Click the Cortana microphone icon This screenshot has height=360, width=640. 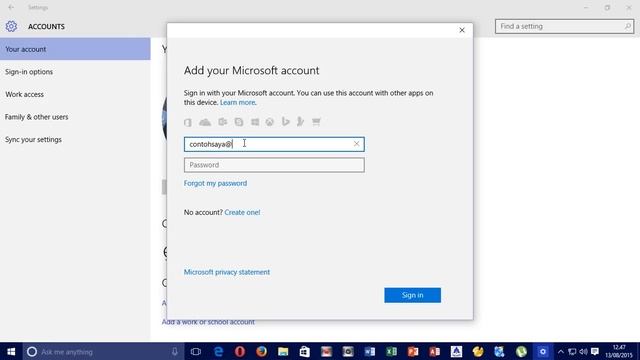[175, 351]
